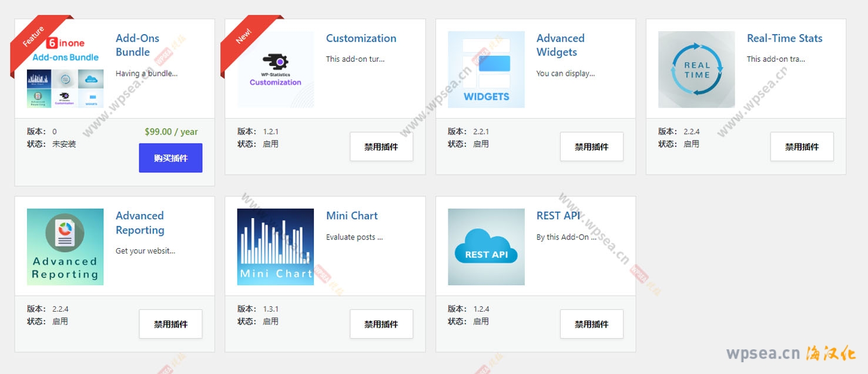Open the Advanced Reporting title link

140,223
